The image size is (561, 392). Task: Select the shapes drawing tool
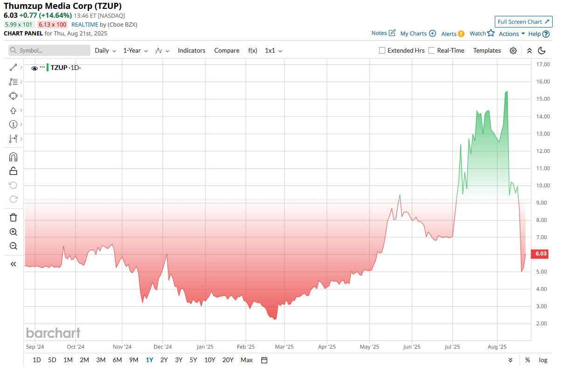pos(13,96)
